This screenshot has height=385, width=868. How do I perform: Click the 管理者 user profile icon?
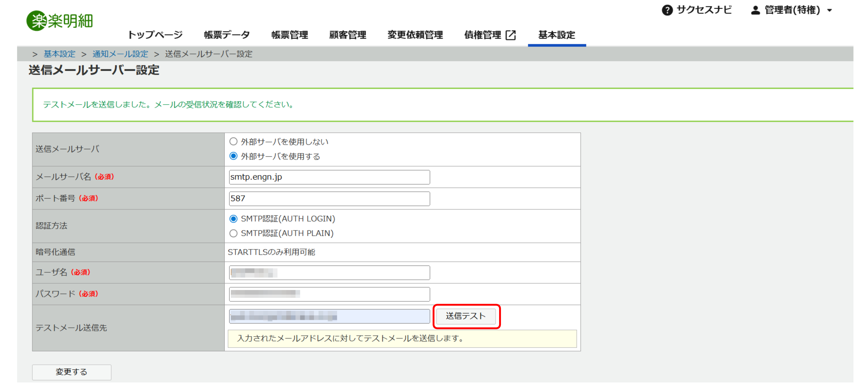(x=755, y=10)
